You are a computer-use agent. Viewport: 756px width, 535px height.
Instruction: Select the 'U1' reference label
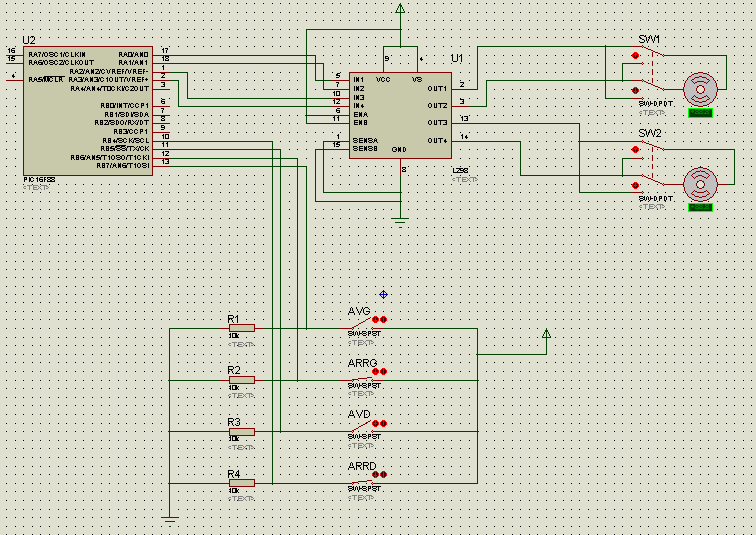click(x=457, y=58)
